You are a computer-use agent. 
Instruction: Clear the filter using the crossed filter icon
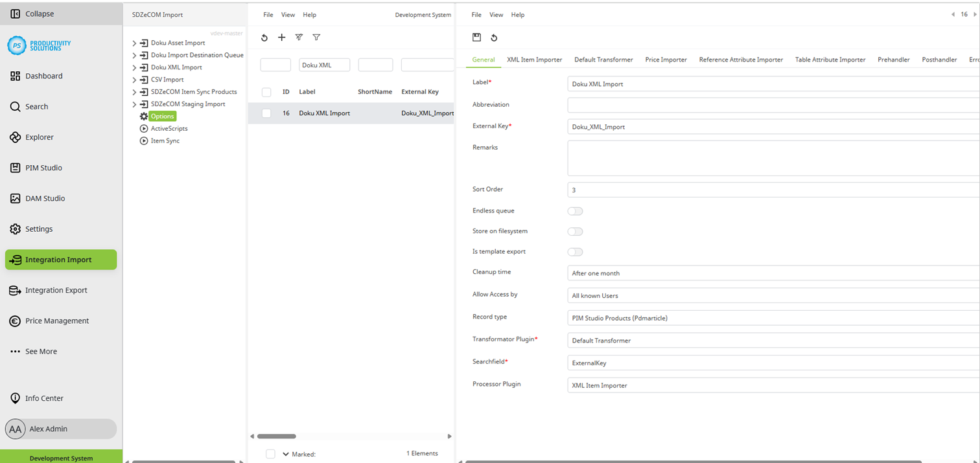299,37
